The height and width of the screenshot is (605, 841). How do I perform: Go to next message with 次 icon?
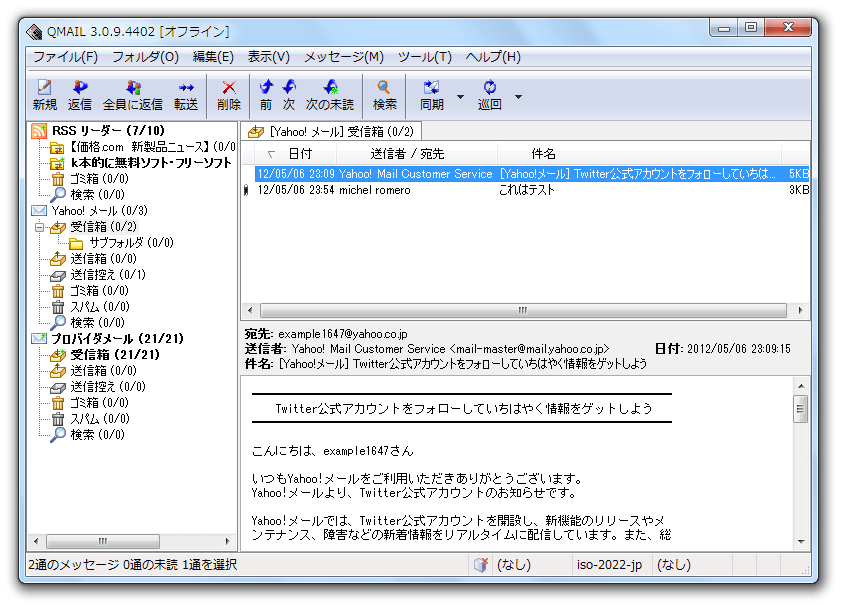[289, 87]
